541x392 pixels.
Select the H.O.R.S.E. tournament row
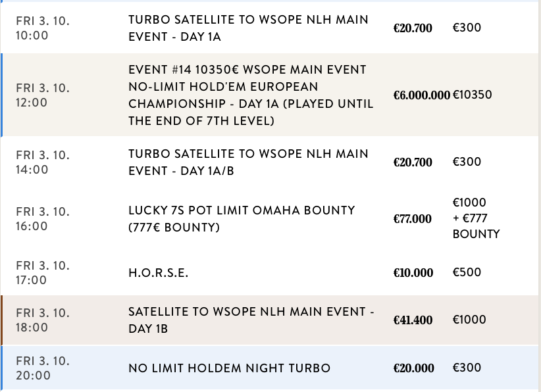pyautogui.click(x=159, y=273)
